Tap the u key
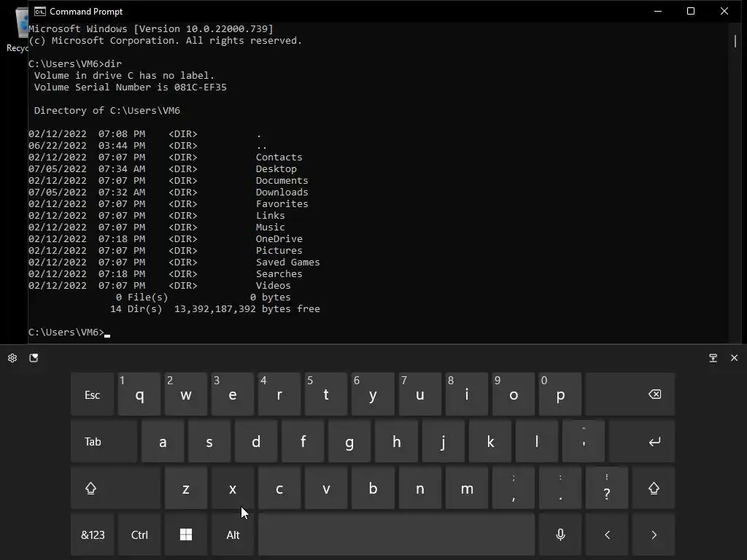This screenshot has height=560, width=747. pos(419,394)
